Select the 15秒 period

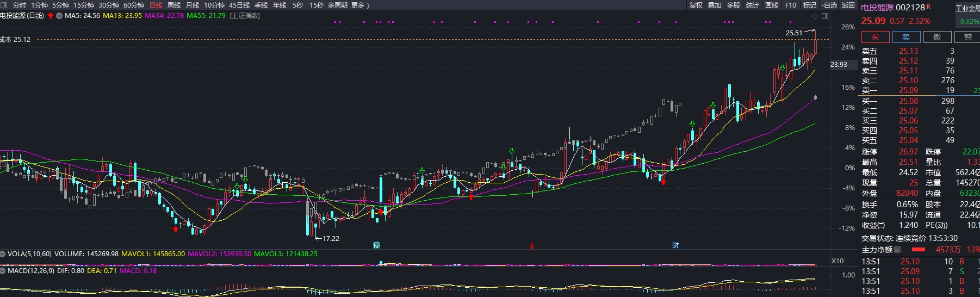tap(317, 5)
